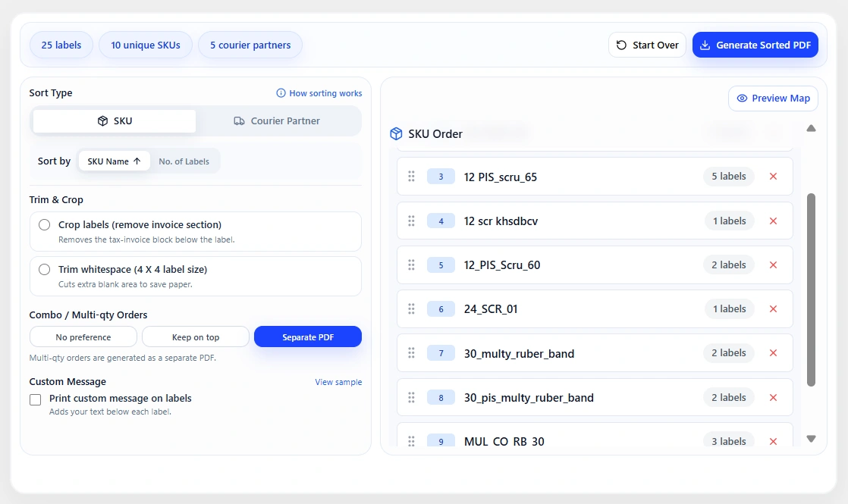848x504 pixels.
Task: Click the SKU name 12_PIS_Scru_60
Action: [502, 265]
